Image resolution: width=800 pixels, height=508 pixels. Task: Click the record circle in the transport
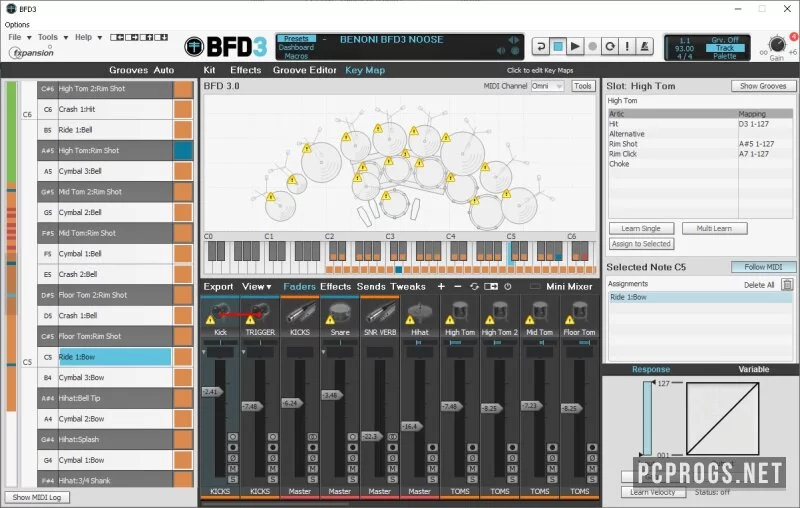(x=592, y=46)
